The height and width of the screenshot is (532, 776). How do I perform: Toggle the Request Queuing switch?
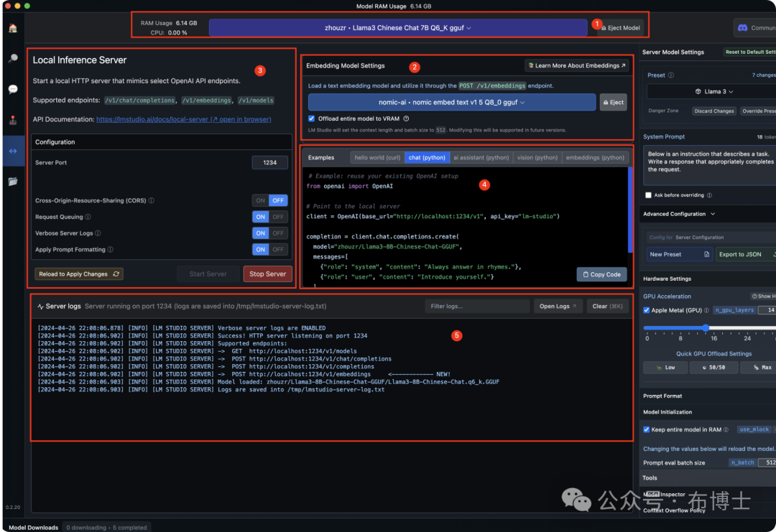269,217
